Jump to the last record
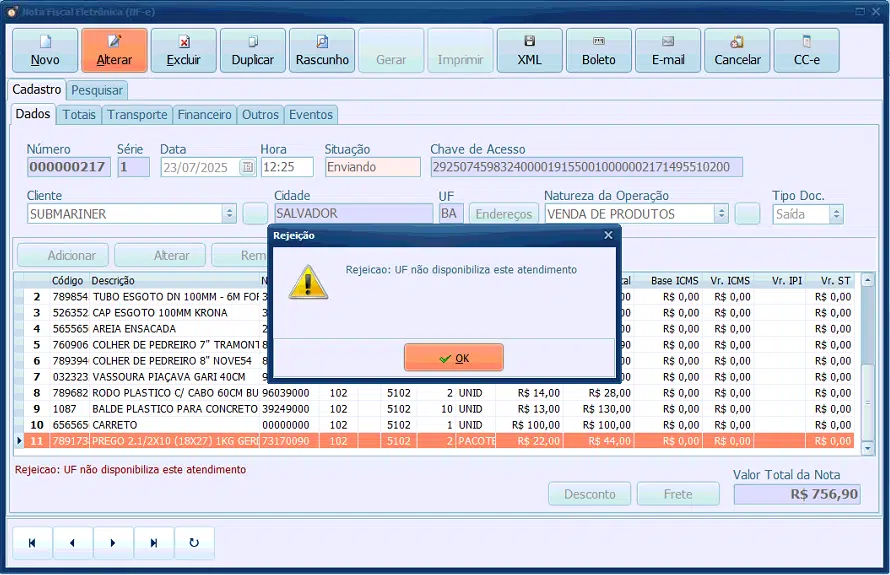 [x=154, y=543]
